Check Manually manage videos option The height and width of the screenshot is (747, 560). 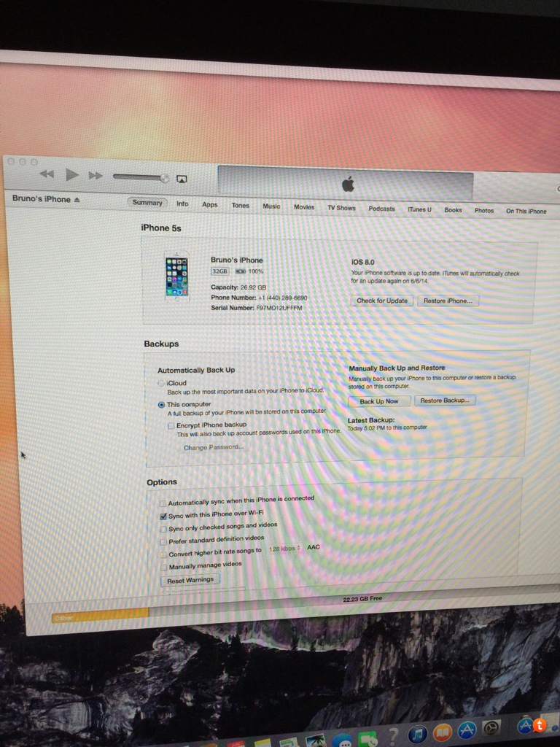point(163,568)
